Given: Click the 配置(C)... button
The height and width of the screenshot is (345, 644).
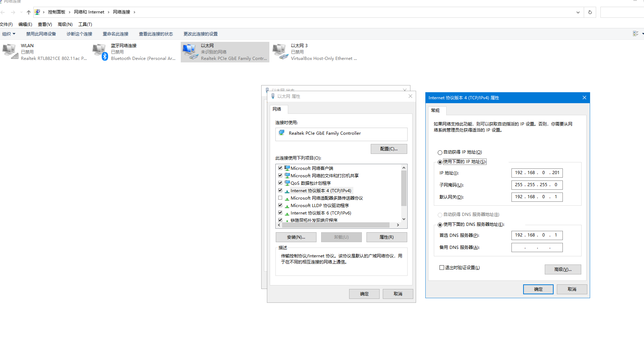Looking at the screenshot, I should 388,149.
